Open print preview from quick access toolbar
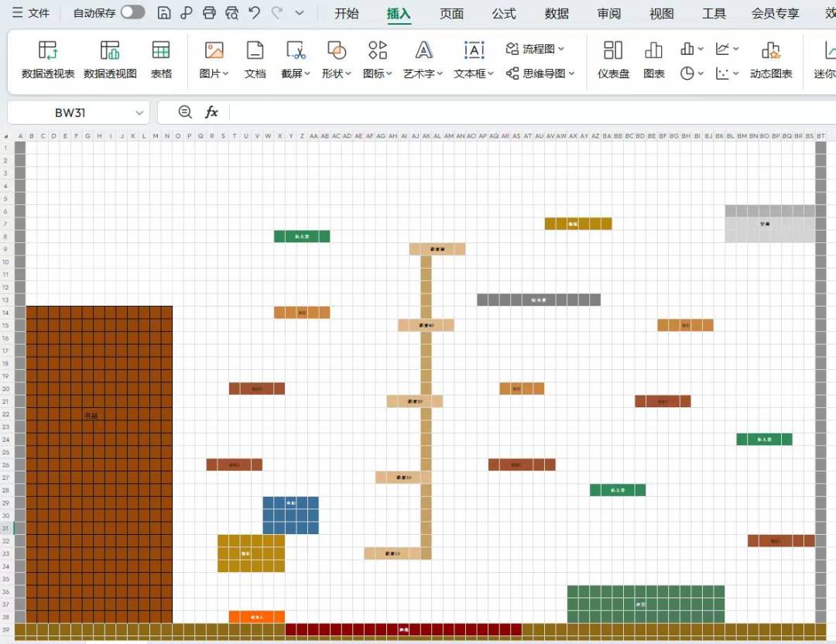Viewport: 836px width, 644px height. [231, 13]
